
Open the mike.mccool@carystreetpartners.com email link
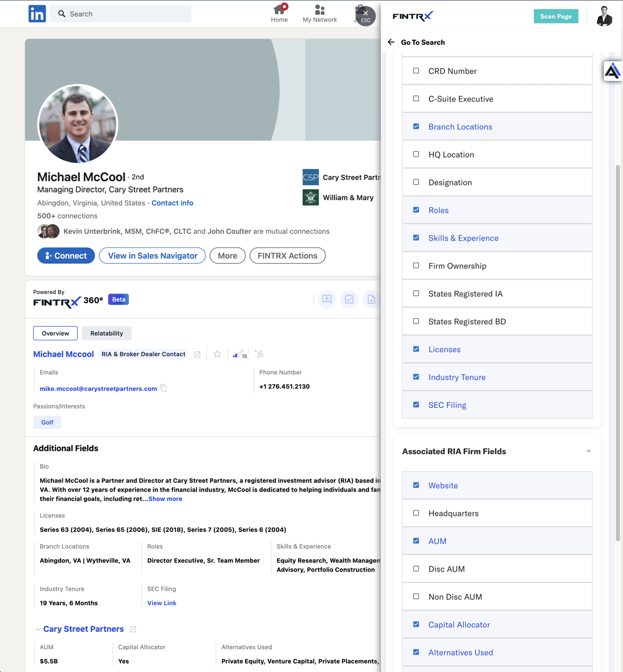98,389
